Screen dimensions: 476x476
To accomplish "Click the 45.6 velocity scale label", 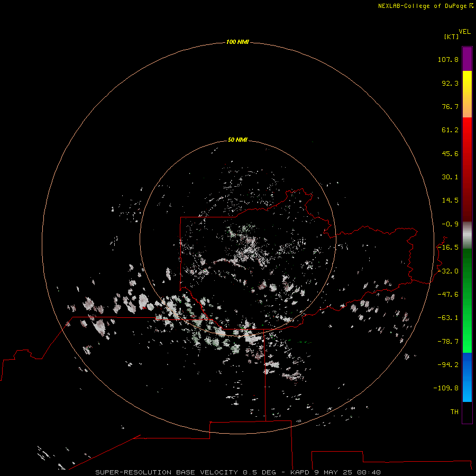I will click(x=450, y=153).
